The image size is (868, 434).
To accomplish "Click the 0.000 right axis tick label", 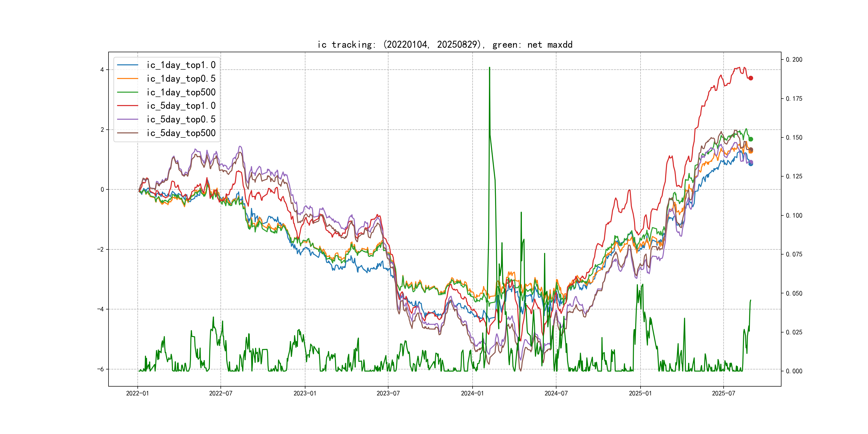I will tap(794, 371).
